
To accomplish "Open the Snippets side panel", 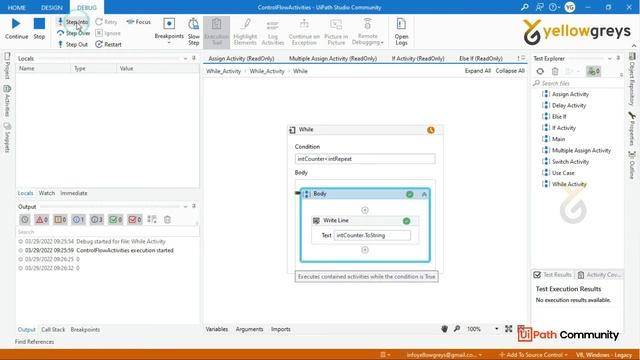I will pos(7,138).
